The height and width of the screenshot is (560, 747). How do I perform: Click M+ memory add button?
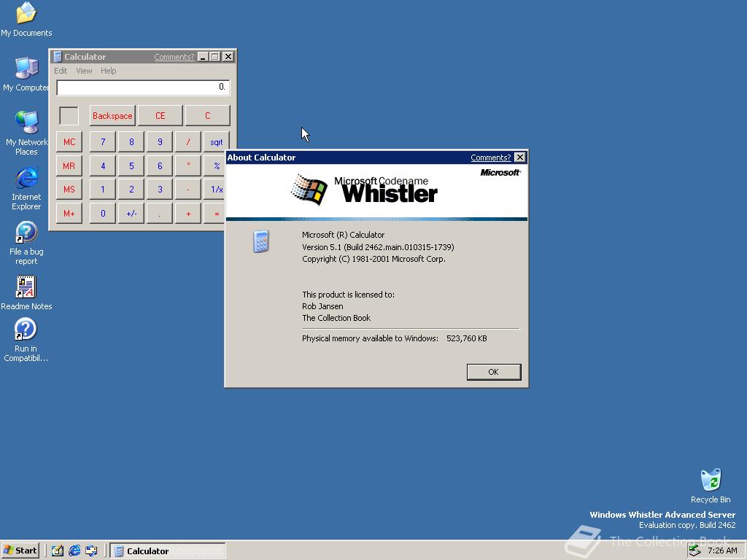click(x=69, y=213)
